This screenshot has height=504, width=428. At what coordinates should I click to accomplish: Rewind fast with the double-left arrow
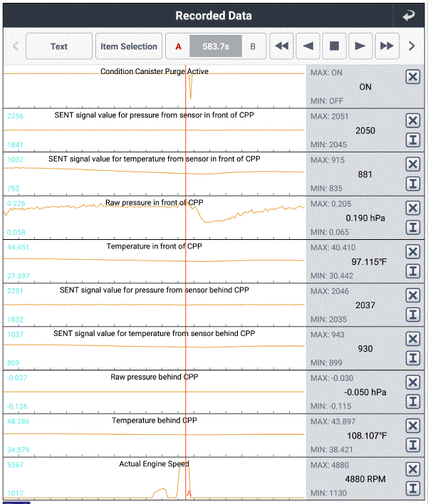[x=281, y=46]
